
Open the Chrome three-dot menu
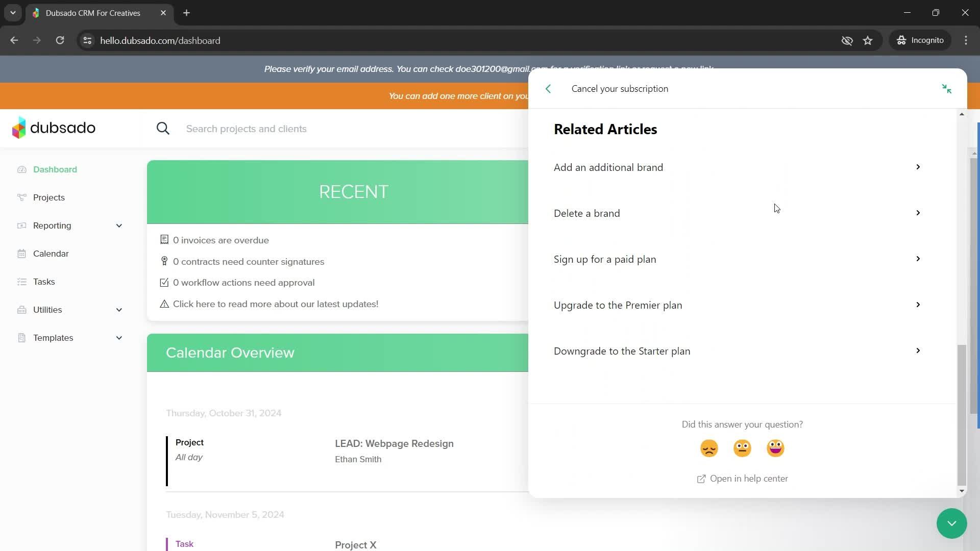(x=966, y=40)
